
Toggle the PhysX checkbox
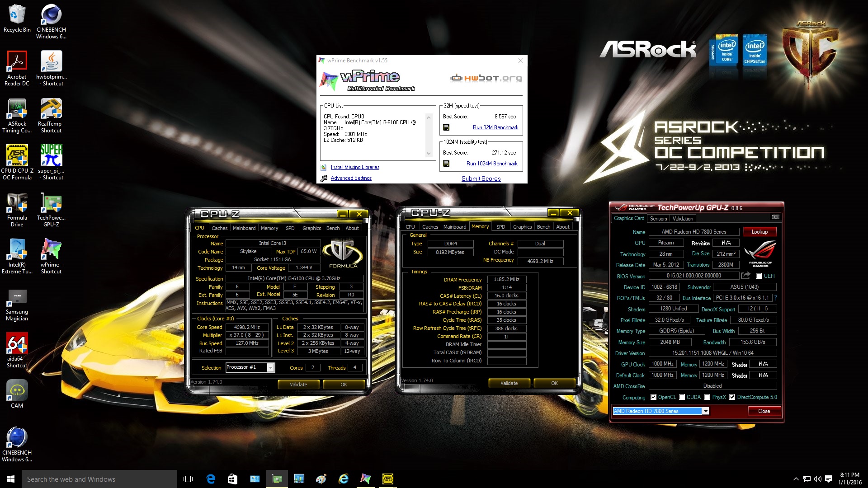click(x=707, y=397)
